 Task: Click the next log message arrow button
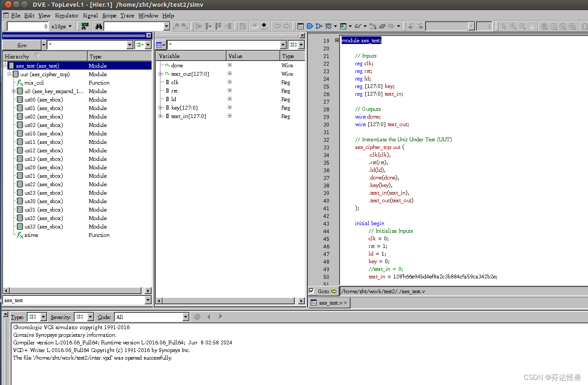[220, 316]
